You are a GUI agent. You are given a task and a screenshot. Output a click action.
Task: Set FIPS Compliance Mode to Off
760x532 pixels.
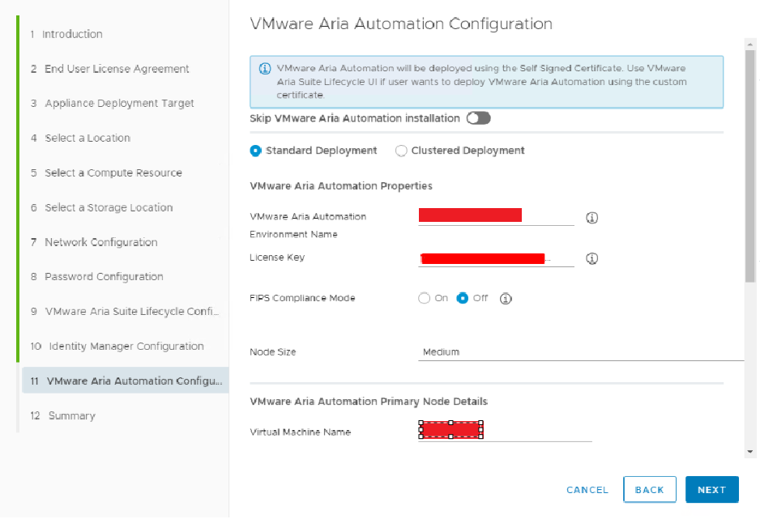pyautogui.click(x=463, y=298)
